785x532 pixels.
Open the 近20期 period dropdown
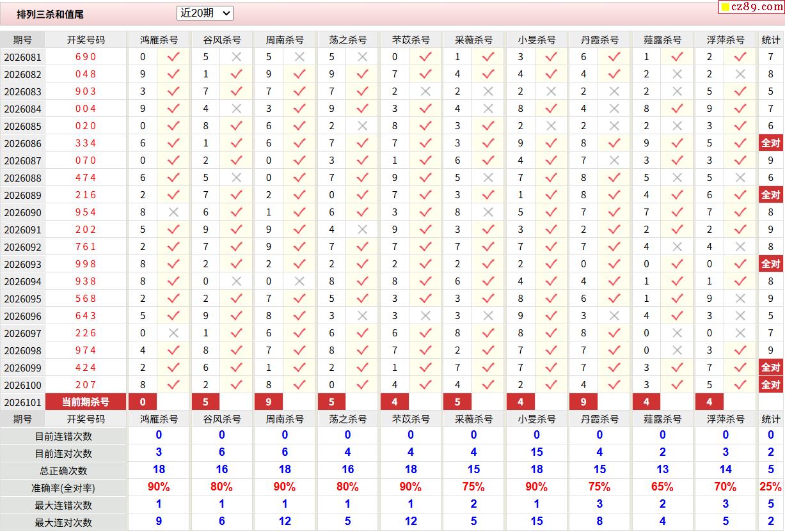point(205,13)
